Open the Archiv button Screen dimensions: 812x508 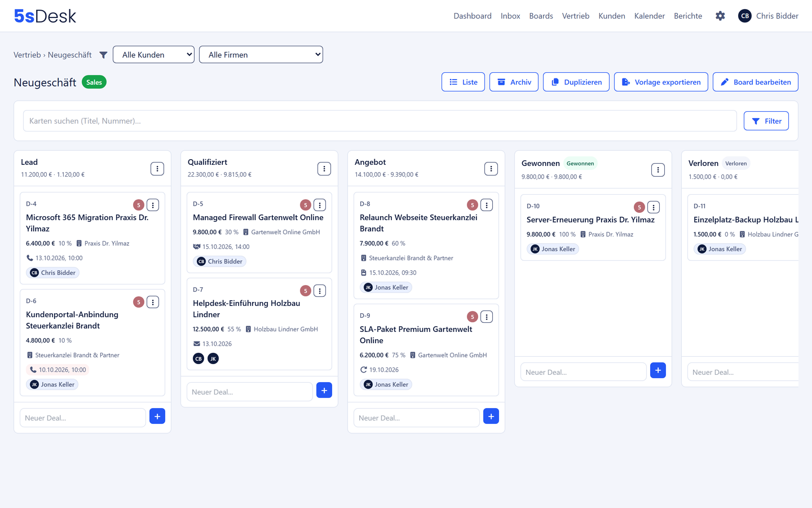514,82
